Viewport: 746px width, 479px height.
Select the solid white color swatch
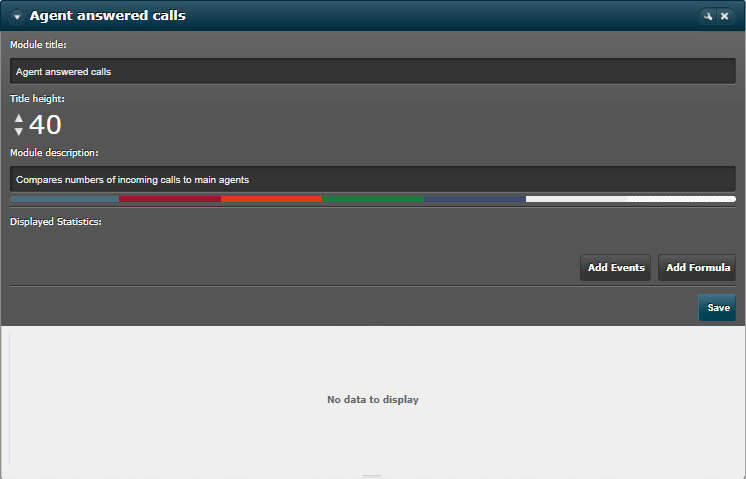click(x=576, y=199)
